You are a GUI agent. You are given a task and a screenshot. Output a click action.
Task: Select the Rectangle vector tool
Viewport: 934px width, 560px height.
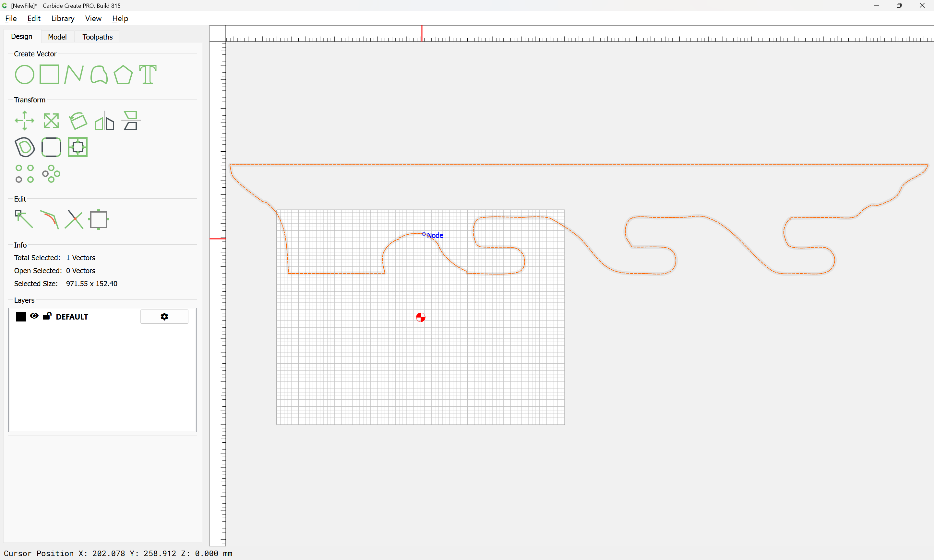coord(49,74)
